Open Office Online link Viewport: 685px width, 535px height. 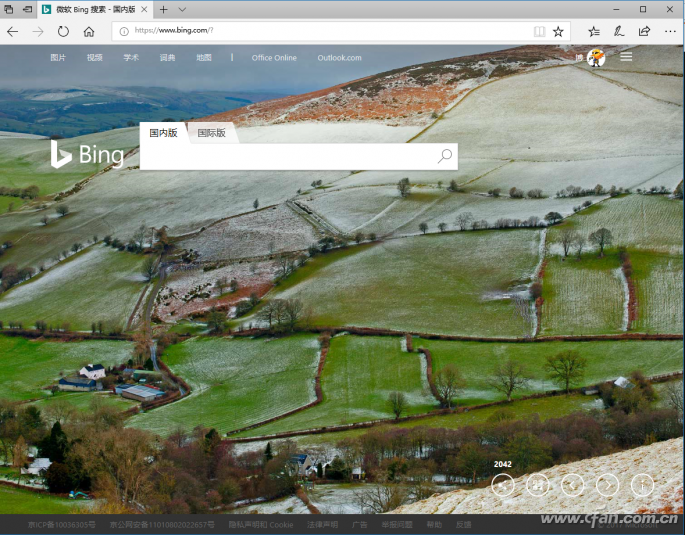(274, 58)
